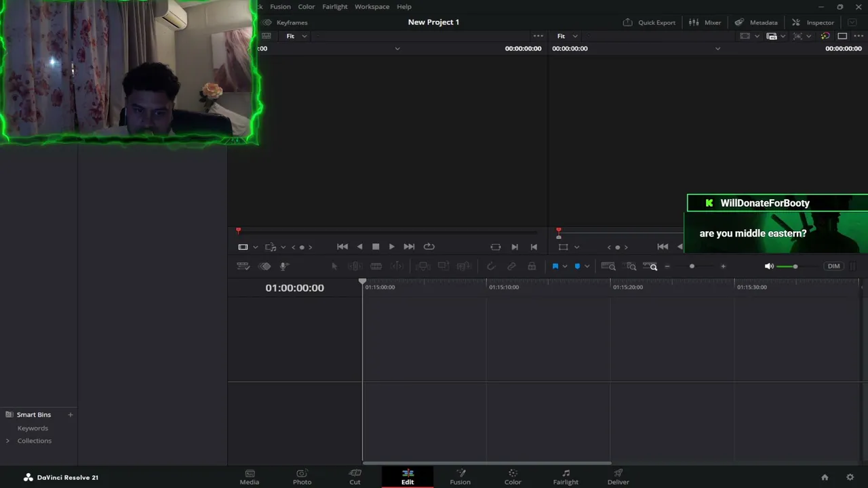The height and width of the screenshot is (488, 868).
Task: Click the AI magic color icon in viewer
Action: click(x=825, y=36)
